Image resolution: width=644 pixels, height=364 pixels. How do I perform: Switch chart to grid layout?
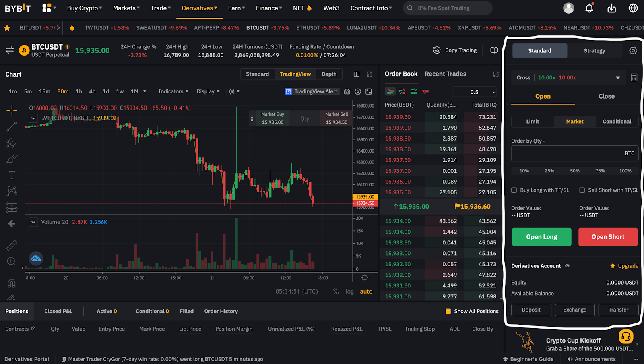[x=357, y=74]
